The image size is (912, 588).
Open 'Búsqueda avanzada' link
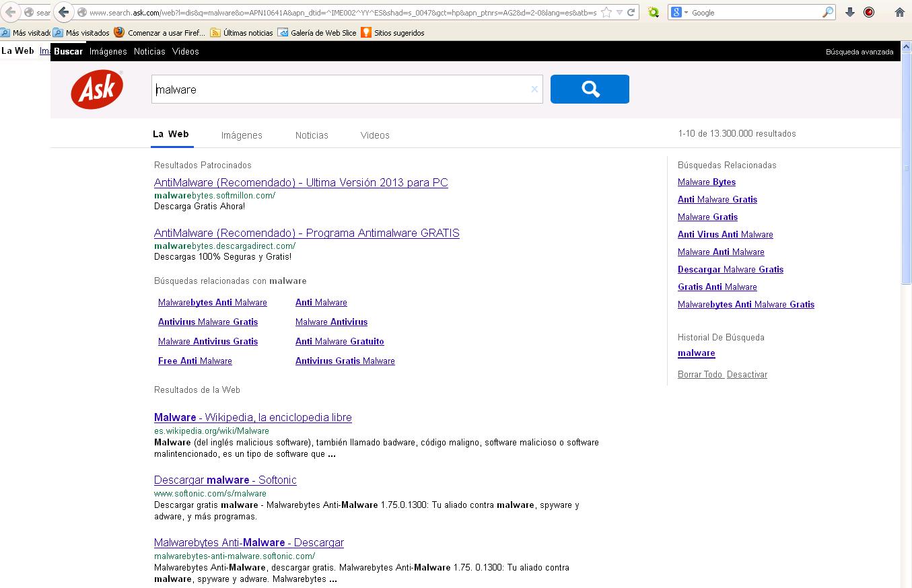coord(860,52)
